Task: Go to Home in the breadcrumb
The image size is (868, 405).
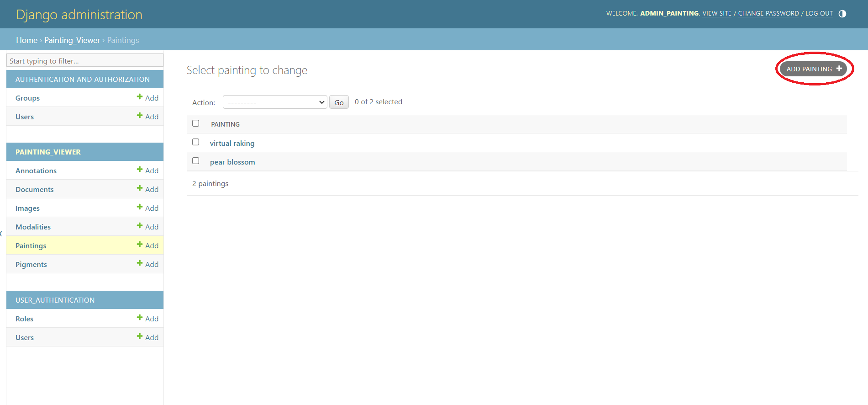Action: (26, 40)
